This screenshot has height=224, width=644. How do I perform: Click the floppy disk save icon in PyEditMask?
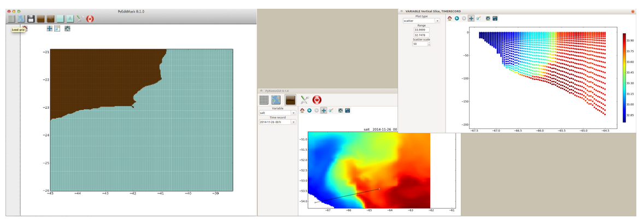[x=31, y=19]
